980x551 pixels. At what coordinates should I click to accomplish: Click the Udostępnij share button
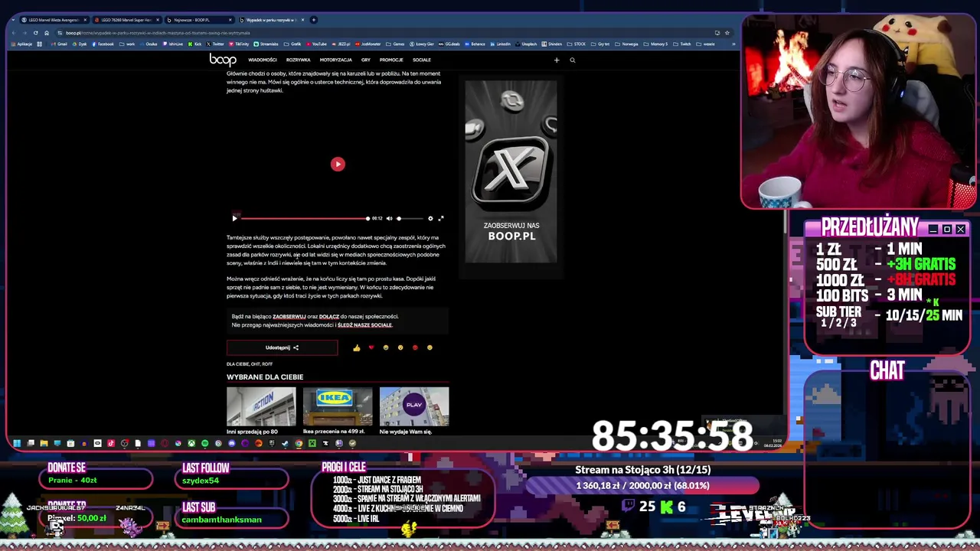[x=282, y=347]
